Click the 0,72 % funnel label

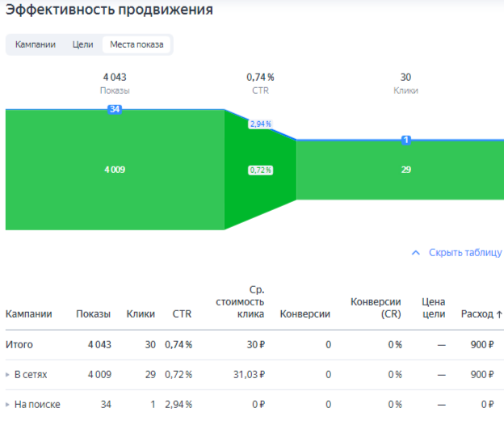pos(260,170)
